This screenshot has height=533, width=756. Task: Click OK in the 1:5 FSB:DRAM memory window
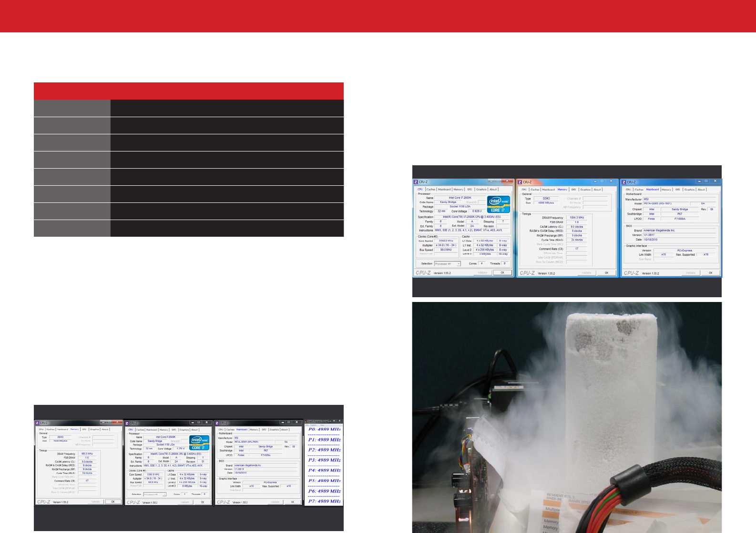tap(113, 502)
